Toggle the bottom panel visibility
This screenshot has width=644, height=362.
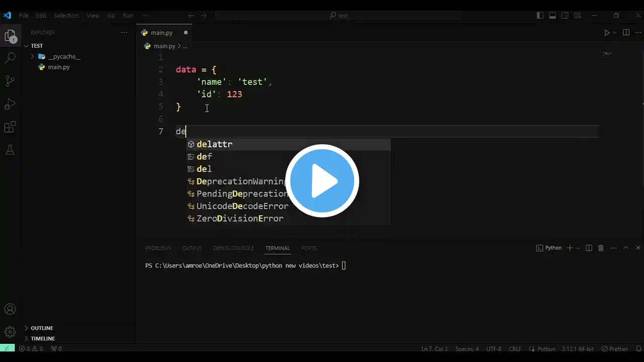click(552, 16)
